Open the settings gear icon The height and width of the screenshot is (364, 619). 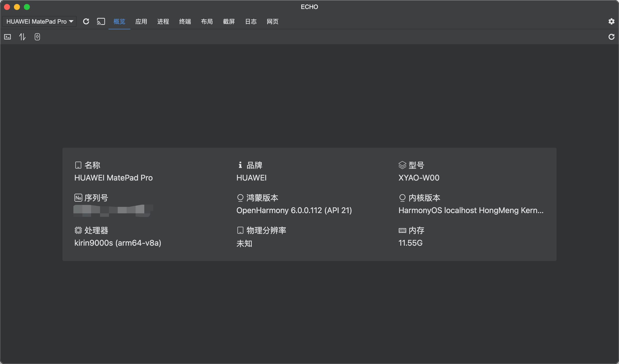pos(611,22)
